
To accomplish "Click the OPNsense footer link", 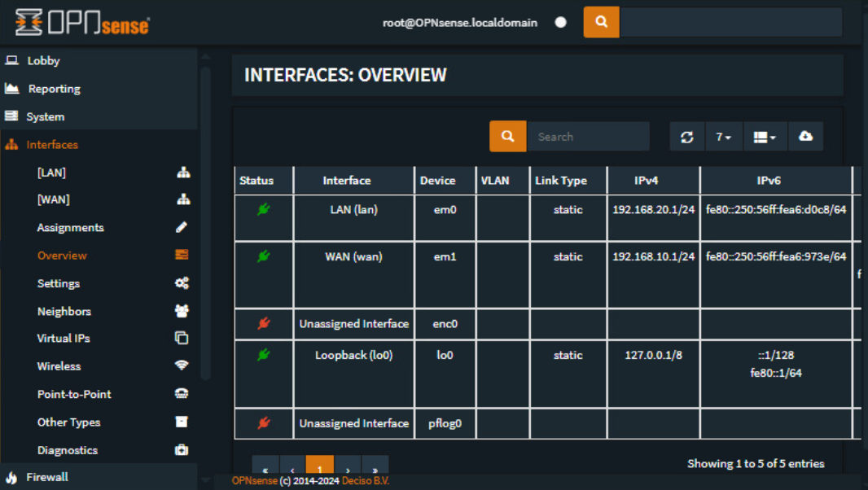I will [x=255, y=480].
